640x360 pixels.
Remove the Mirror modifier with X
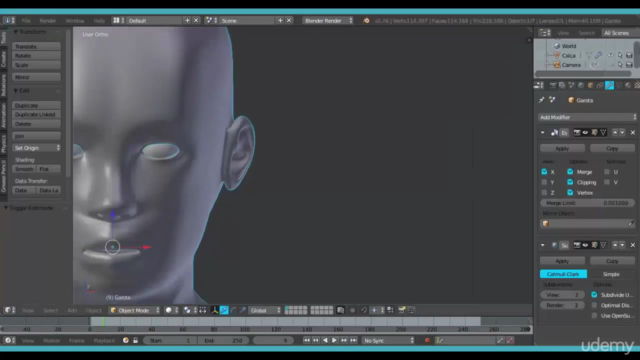(x=633, y=133)
